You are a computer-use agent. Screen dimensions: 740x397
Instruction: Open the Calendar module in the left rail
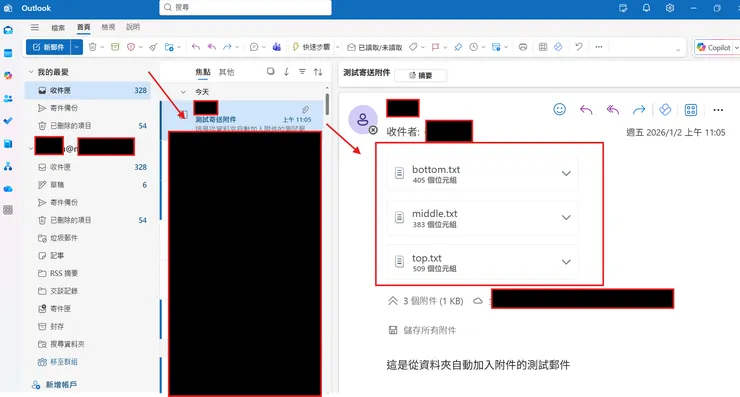pyautogui.click(x=8, y=53)
